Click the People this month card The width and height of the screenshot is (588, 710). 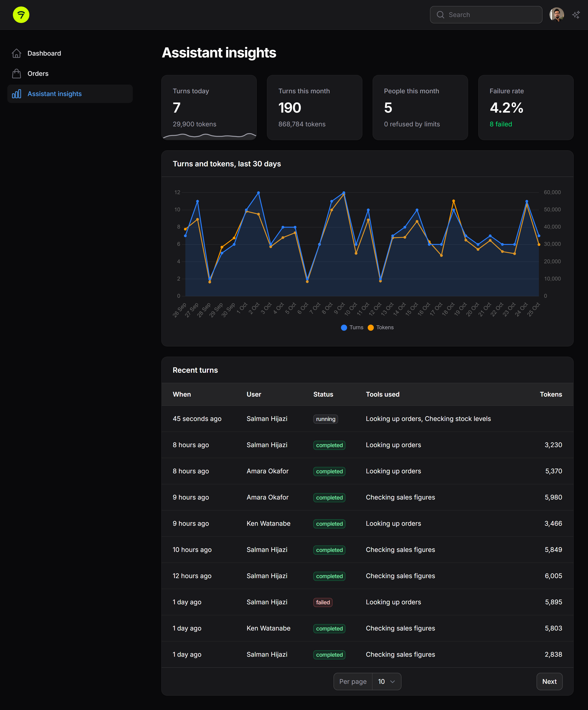(420, 108)
